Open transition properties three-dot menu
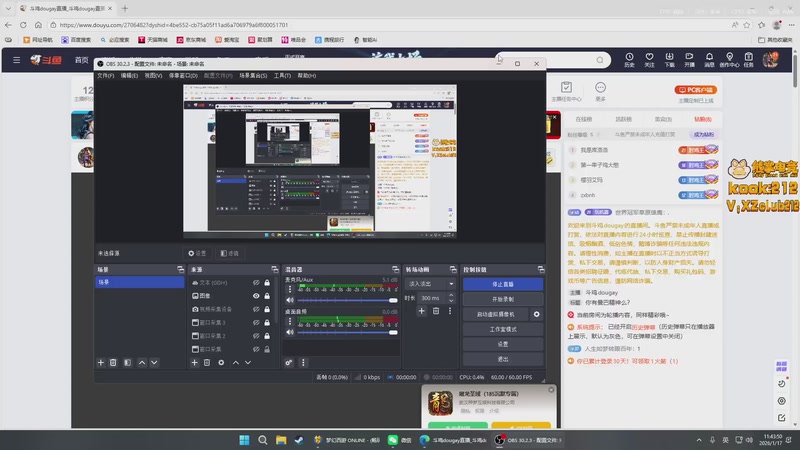Screen dimensions: 800x450 coord(449,310)
